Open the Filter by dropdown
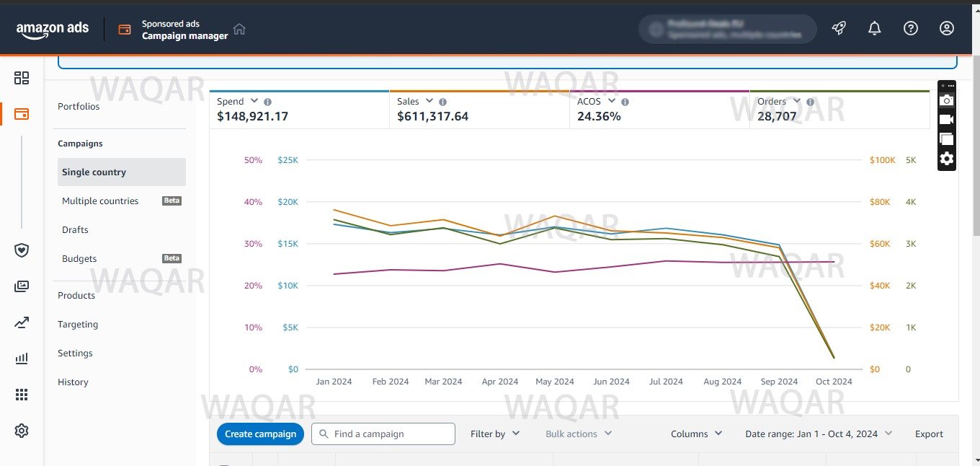The width and height of the screenshot is (980, 466). coord(495,434)
